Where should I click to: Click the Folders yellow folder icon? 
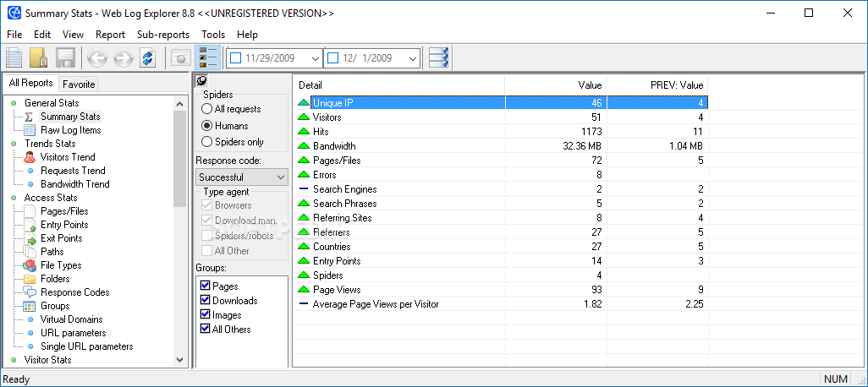click(x=30, y=279)
